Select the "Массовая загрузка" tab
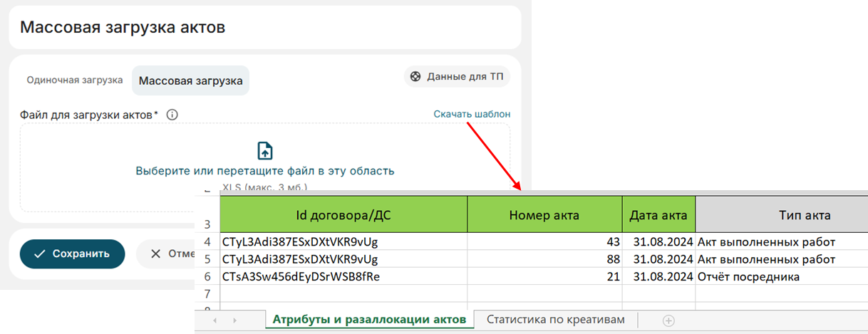 coord(190,80)
